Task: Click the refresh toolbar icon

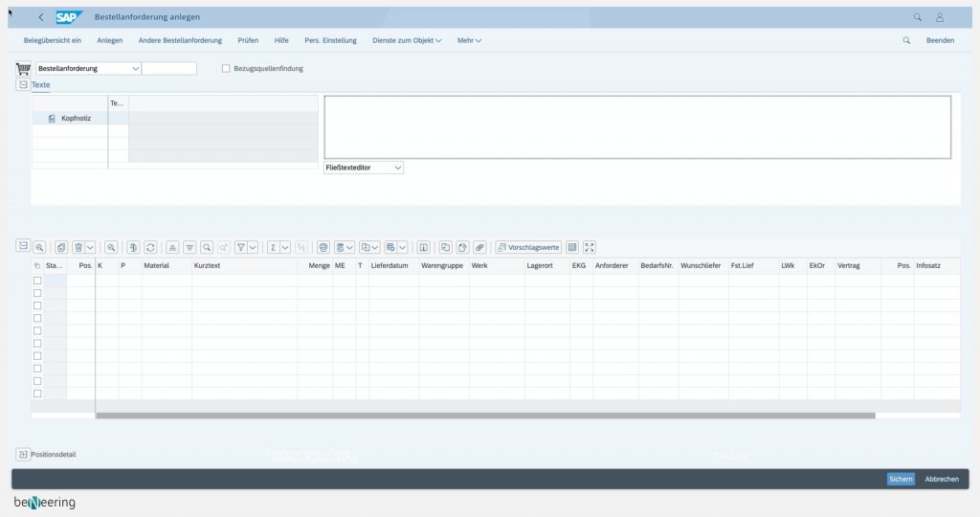Action: [150, 248]
